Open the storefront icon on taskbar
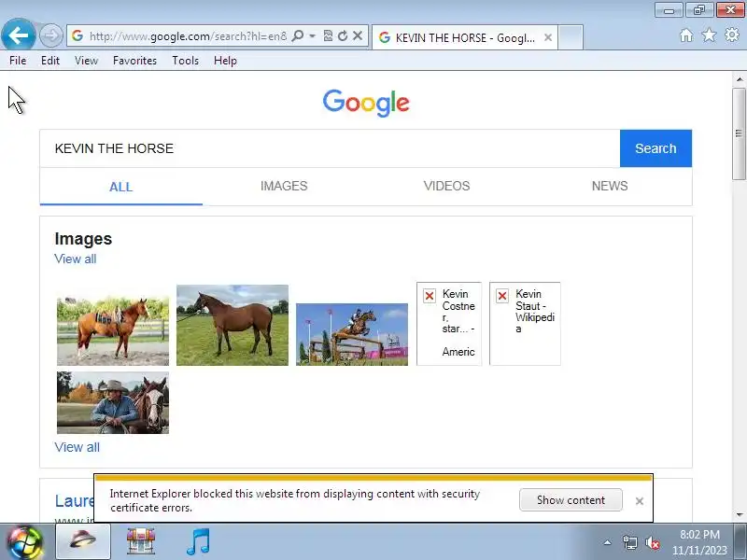Viewport: 747px width, 560px height. (141, 541)
